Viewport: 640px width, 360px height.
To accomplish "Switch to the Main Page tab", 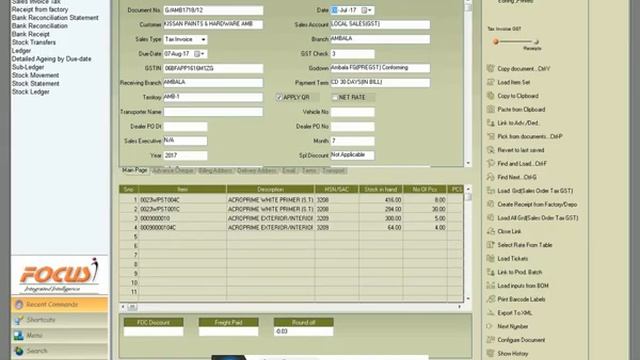I will tap(135, 170).
